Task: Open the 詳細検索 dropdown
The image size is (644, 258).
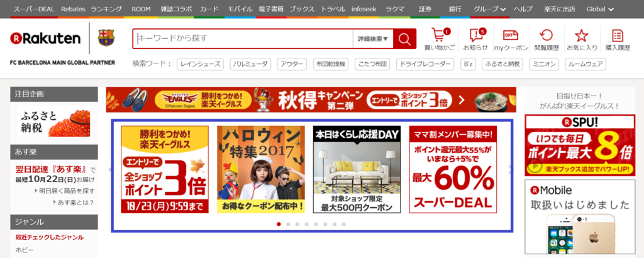Action: (372, 39)
